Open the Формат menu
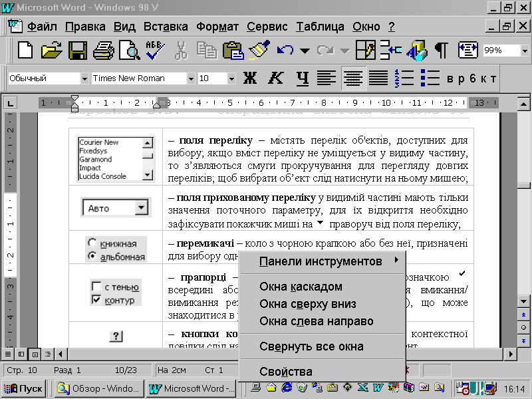 pyautogui.click(x=217, y=27)
